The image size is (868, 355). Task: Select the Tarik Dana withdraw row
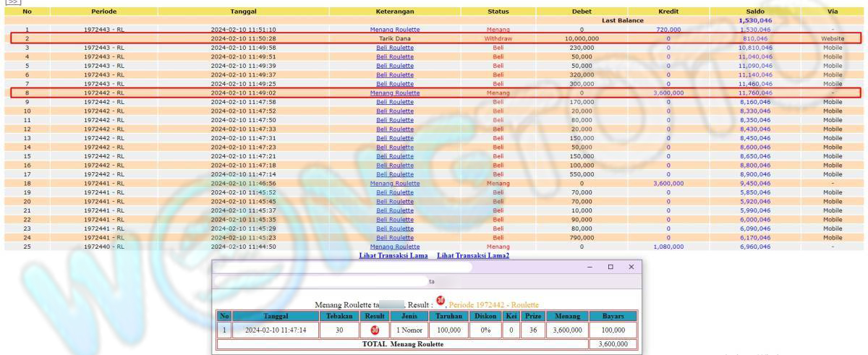pyautogui.click(x=395, y=38)
